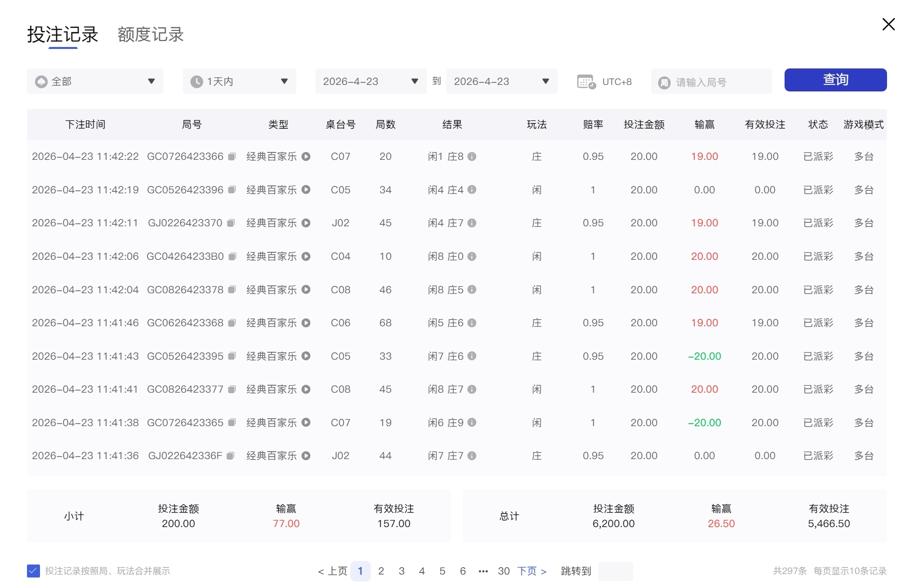Click the 查询 search button

pyautogui.click(x=836, y=80)
